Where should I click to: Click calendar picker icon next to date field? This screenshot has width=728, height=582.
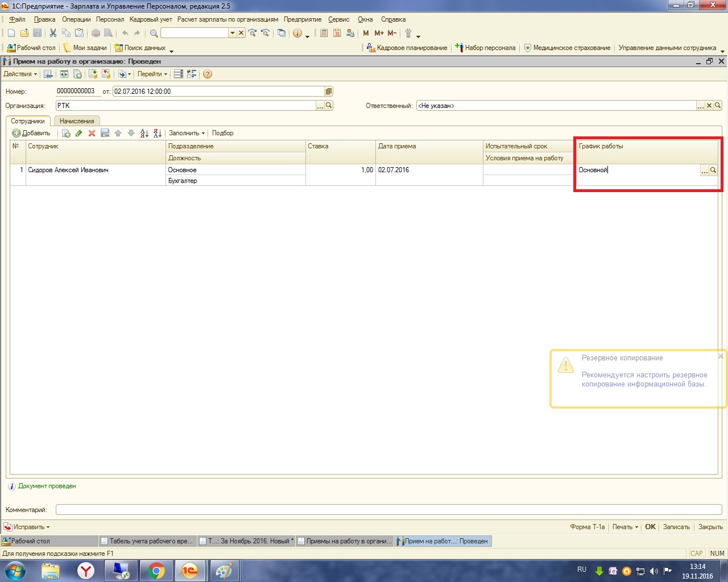329,91
